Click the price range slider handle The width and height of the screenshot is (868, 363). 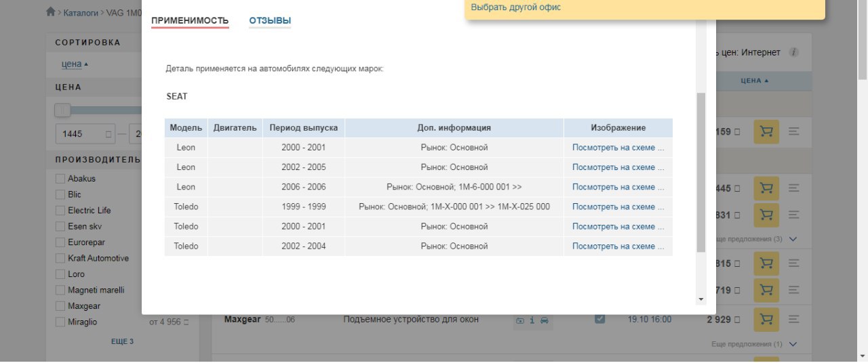click(x=62, y=110)
